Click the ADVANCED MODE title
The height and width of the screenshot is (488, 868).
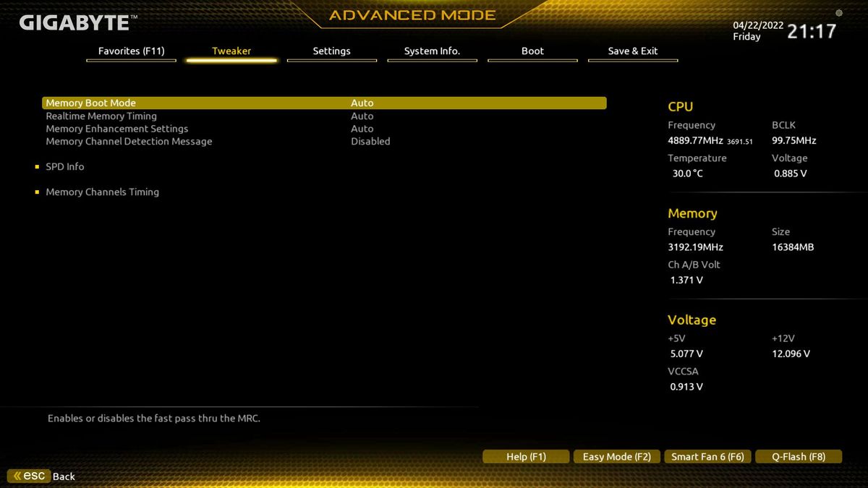412,15
